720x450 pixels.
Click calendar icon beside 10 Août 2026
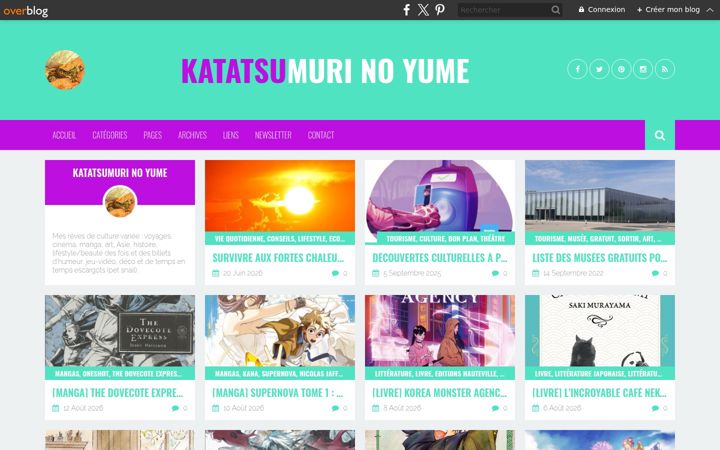coord(215,408)
